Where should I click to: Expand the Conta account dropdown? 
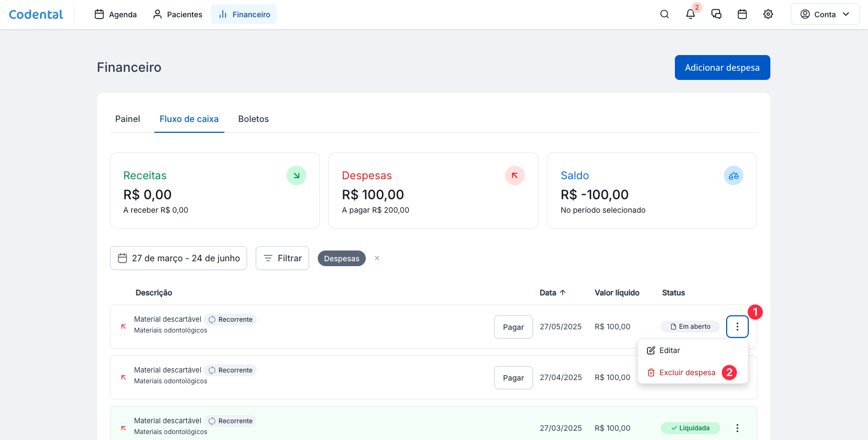[x=825, y=15]
